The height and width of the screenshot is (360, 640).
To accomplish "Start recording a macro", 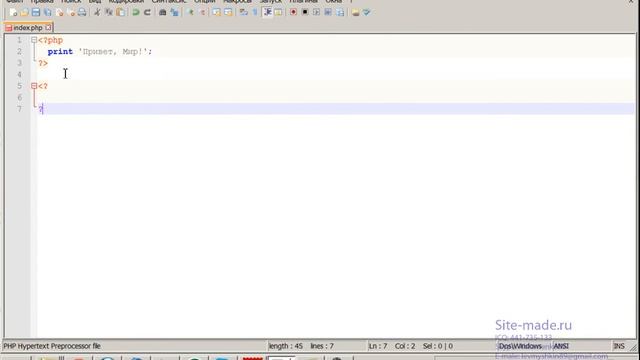I will tap(293, 13).
